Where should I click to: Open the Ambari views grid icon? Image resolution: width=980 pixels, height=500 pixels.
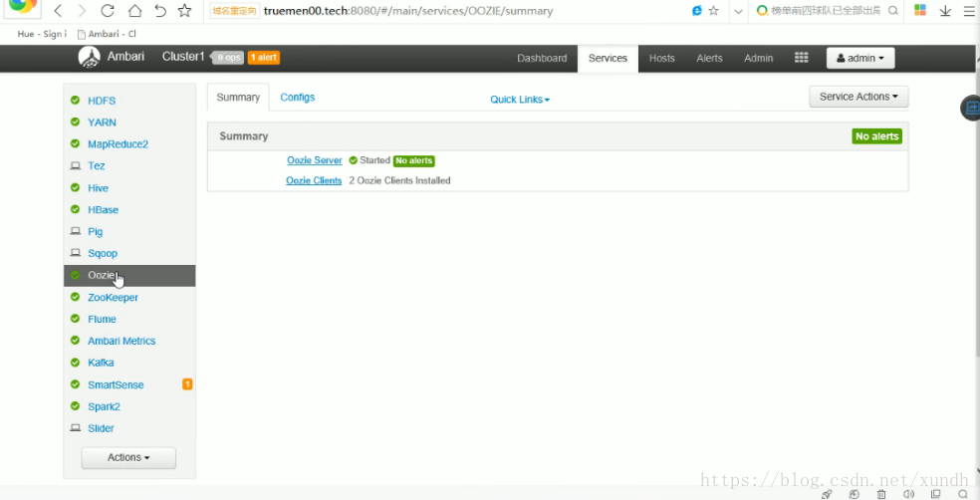(x=802, y=58)
